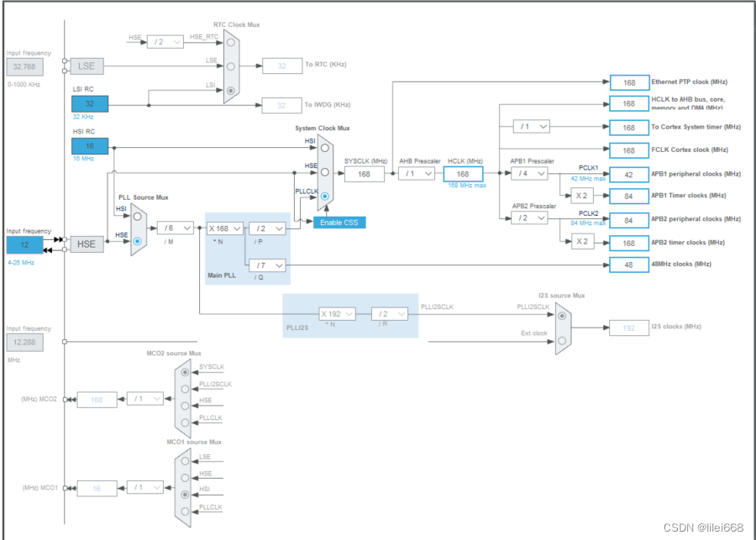Screen dimensions: 756x540
Task: Select HSI in System Clock Mux
Action: coord(325,148)
